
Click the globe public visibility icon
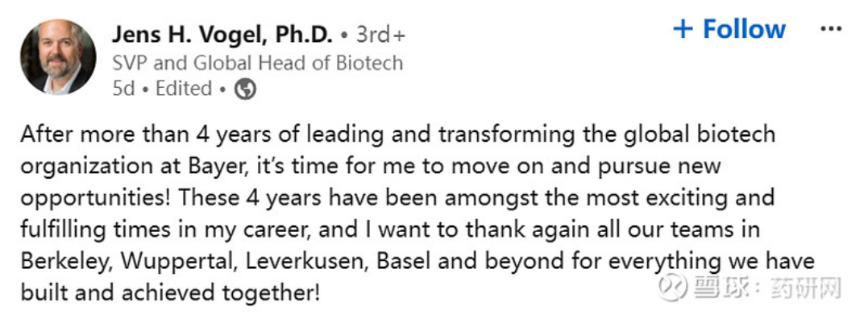point(245,89)
